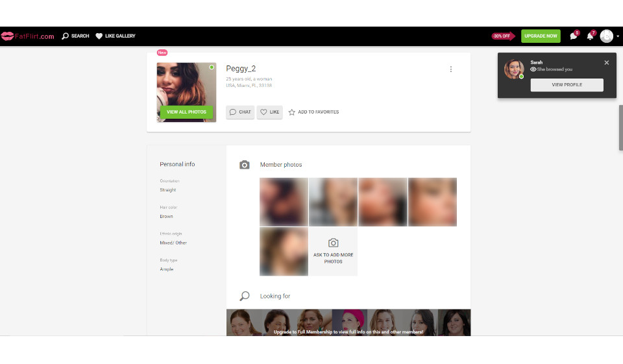Open the notifications bell icon
Viewport: 623px width, 364px height.
click(590, 36)
